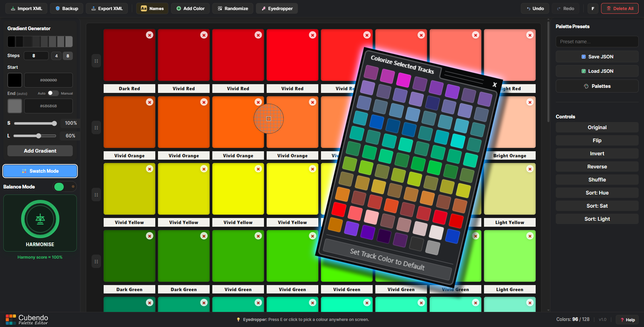Open the Help menu
Image resolution: width=644 pixels, height=327 pixels.
(x=627, y=320)
